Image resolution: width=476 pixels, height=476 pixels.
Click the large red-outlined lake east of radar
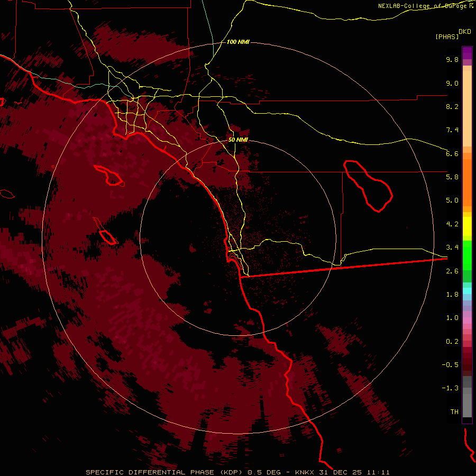coord(368,186)
